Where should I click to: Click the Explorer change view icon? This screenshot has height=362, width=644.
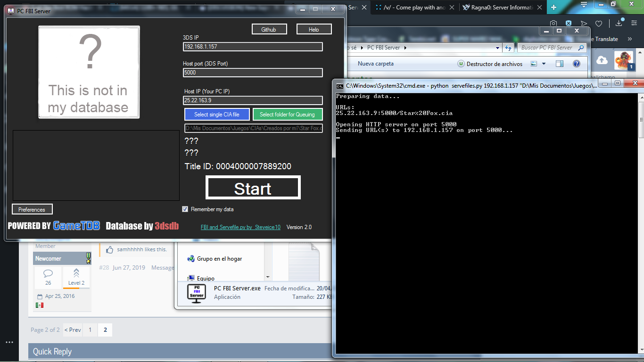point(534,64)
